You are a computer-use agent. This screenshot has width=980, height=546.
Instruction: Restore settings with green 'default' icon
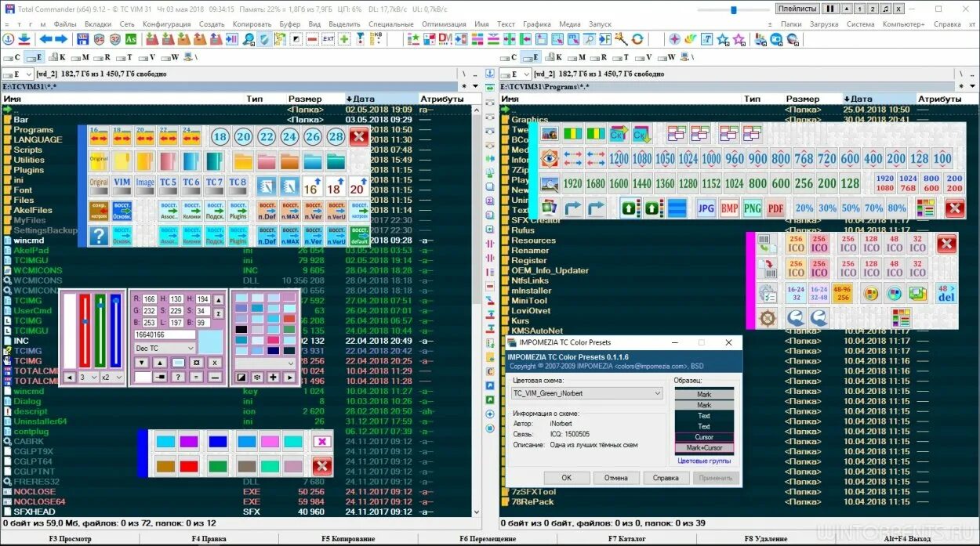coord(360,236)
